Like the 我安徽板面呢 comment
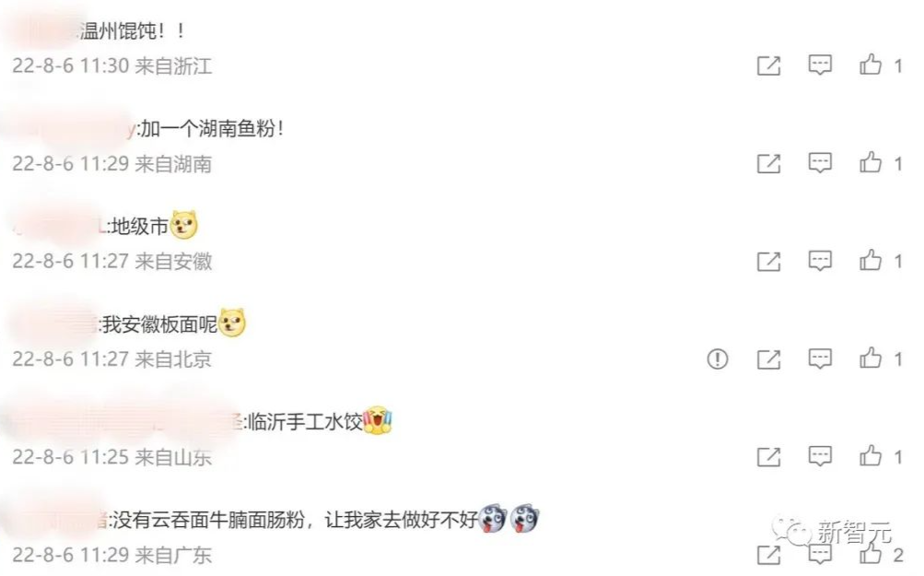Screen dimensions: 924x576 pyautogui.click(x=871, y=358)
